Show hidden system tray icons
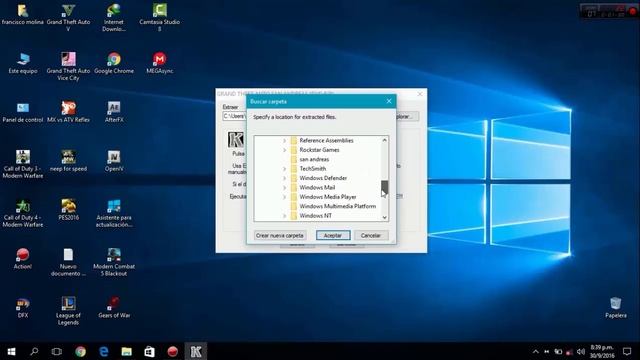This screenshot has height=360, width=640. pyautogui.click(x=536, y=351)
